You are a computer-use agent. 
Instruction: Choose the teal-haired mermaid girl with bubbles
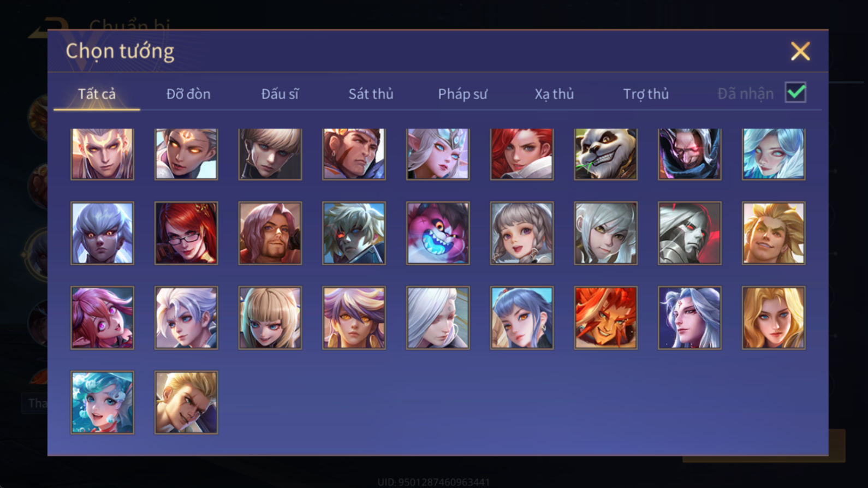102,403
